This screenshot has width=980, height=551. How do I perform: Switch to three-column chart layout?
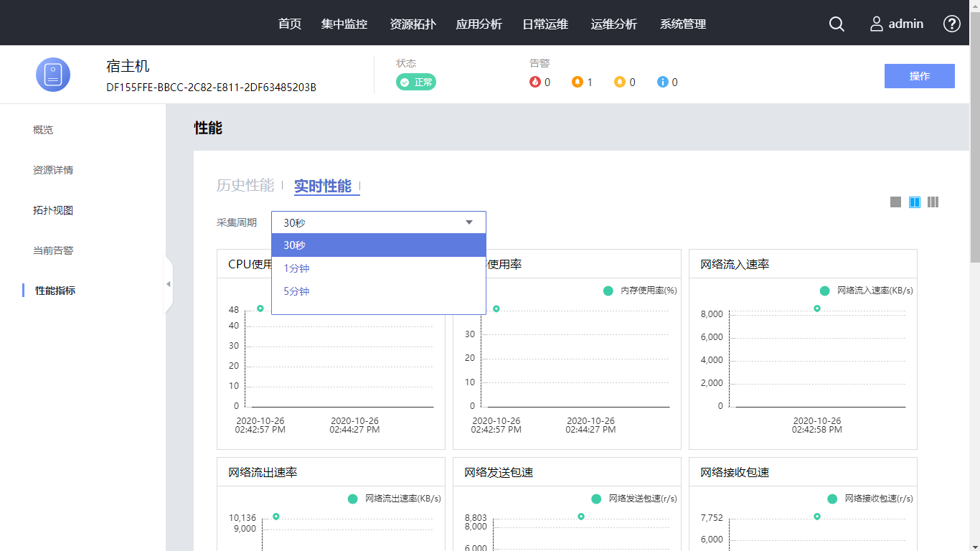[x=933, y=202]
